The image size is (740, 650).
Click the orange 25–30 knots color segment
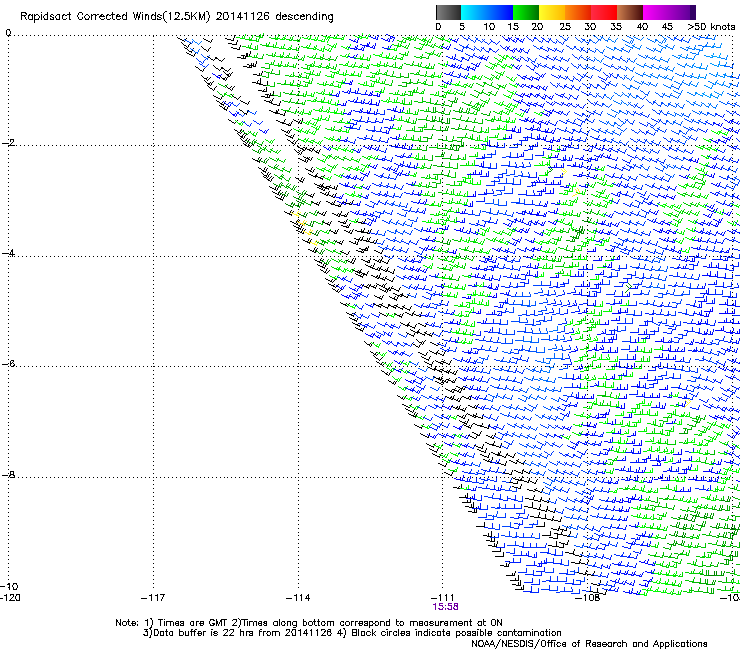pyautogui.click(x=578, y=12)
